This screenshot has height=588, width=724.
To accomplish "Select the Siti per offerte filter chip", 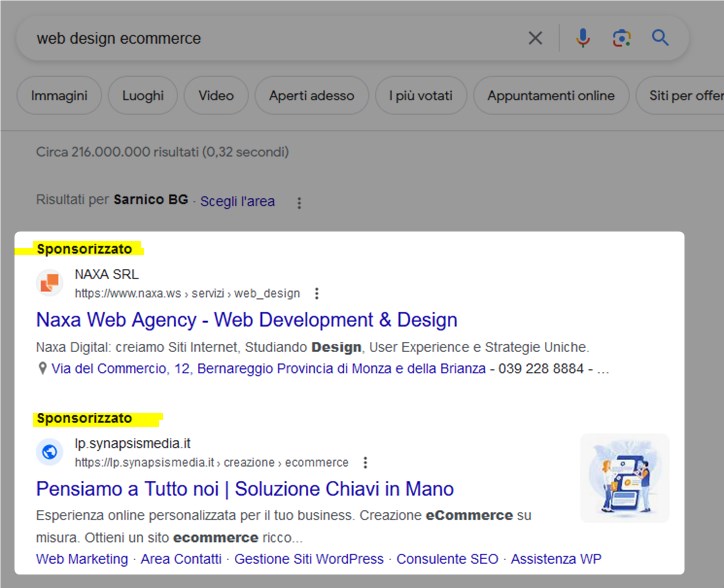I will pos(680,96).
